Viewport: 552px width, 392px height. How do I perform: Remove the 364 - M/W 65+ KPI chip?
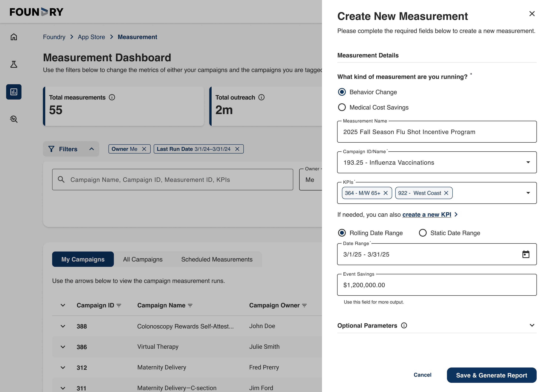386,193
